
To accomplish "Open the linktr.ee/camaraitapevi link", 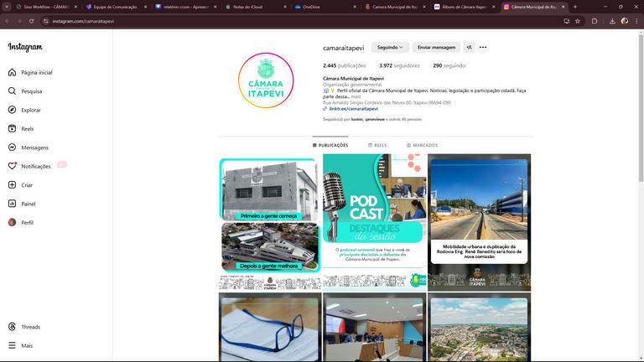I will (353, 109).
